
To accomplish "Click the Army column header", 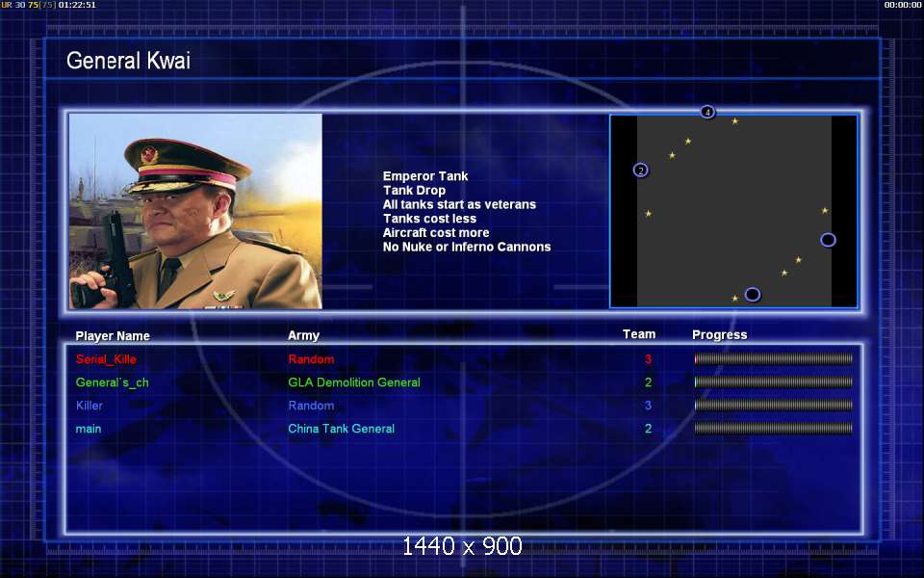I will coord(303,335).
